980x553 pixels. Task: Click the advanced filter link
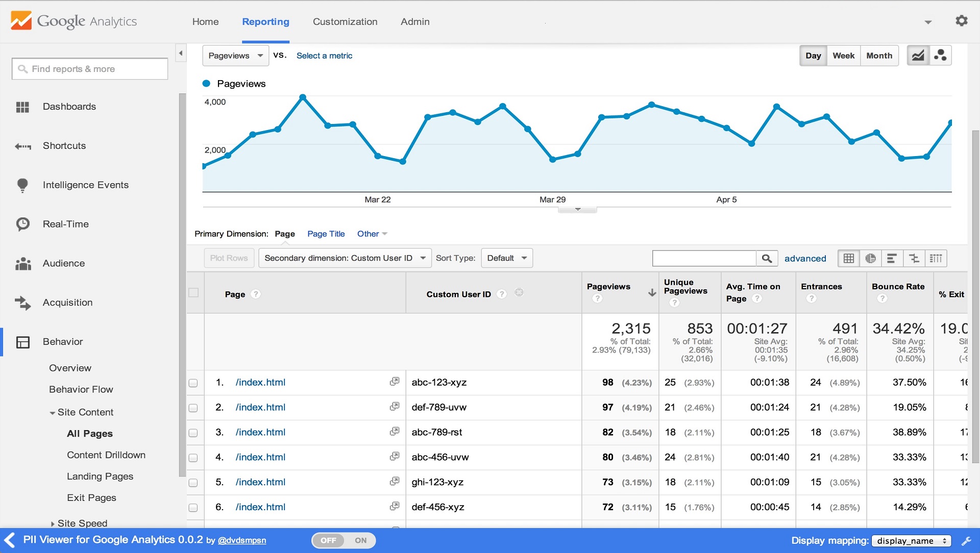pos(805,259)
